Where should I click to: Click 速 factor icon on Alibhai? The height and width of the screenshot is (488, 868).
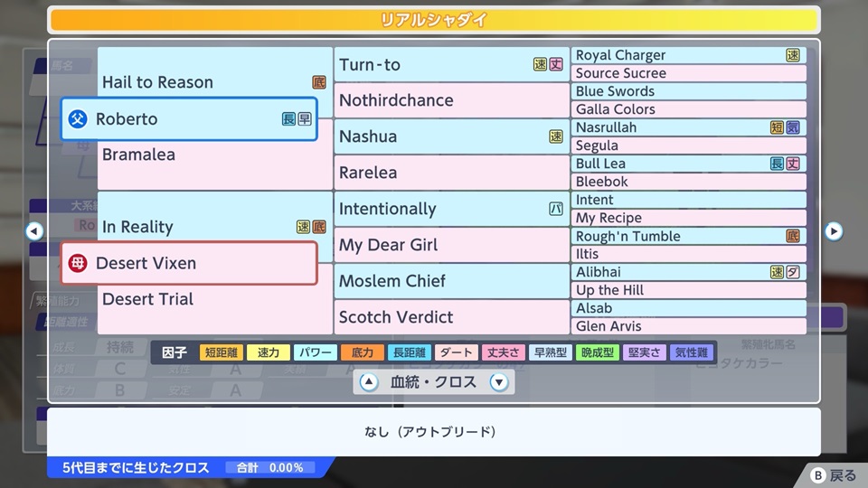coord(778,272)
